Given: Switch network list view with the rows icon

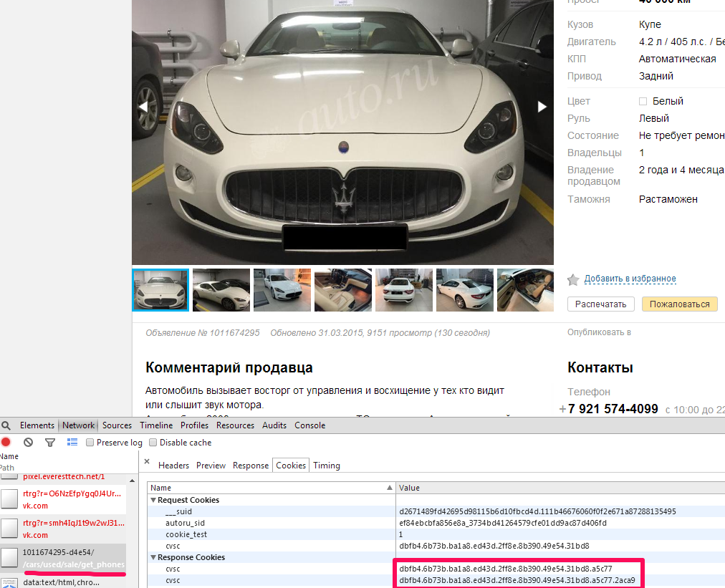Looking at the screenshot, I should point(72,442).
